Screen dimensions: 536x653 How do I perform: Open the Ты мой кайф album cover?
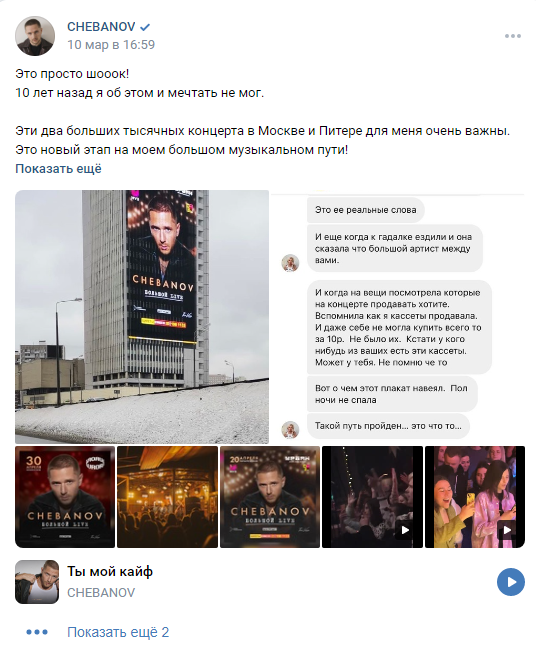point(37,582)
